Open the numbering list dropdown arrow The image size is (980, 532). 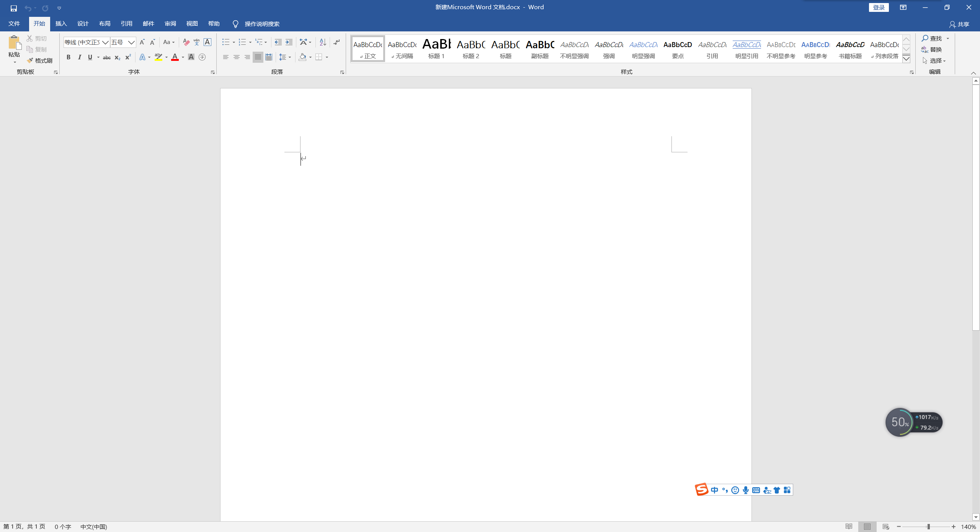(250, 42)
